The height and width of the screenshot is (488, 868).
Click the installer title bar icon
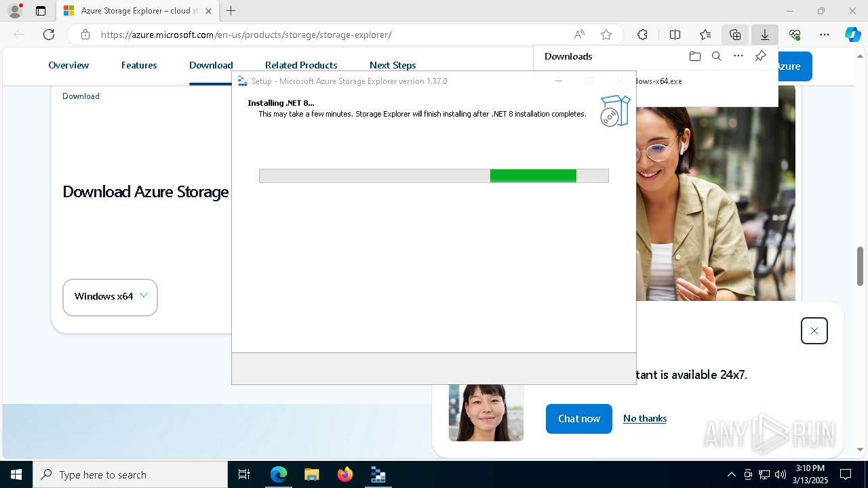tap(242, 81)
